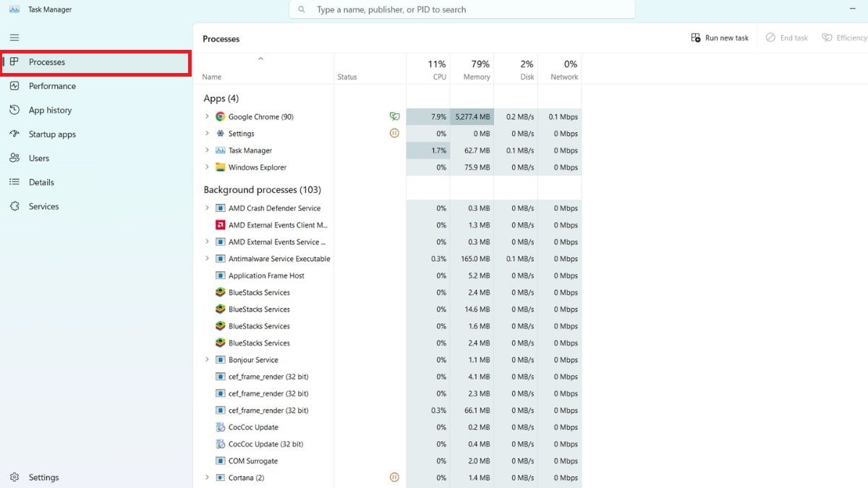Viewport: 868px width, 488px height.
Task: Click the Services puzzle icon
Action: [14, 206]
